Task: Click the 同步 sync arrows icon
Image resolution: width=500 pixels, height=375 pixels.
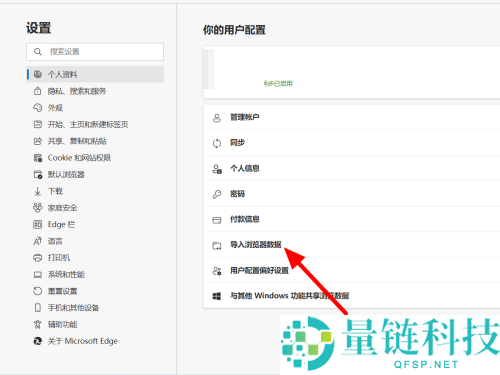Action: point(217,143)
